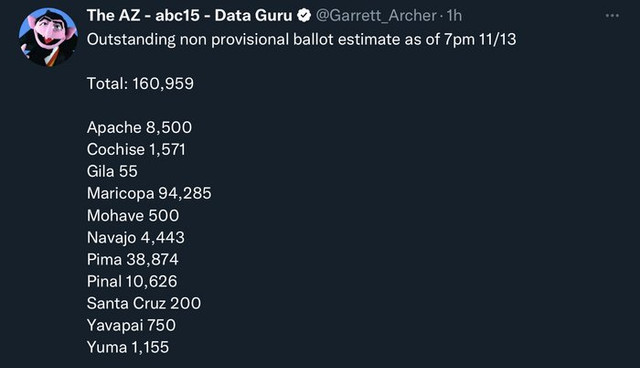Select the 'Pinal 10,626' line
640x368 pixels.
coord(132,282)
